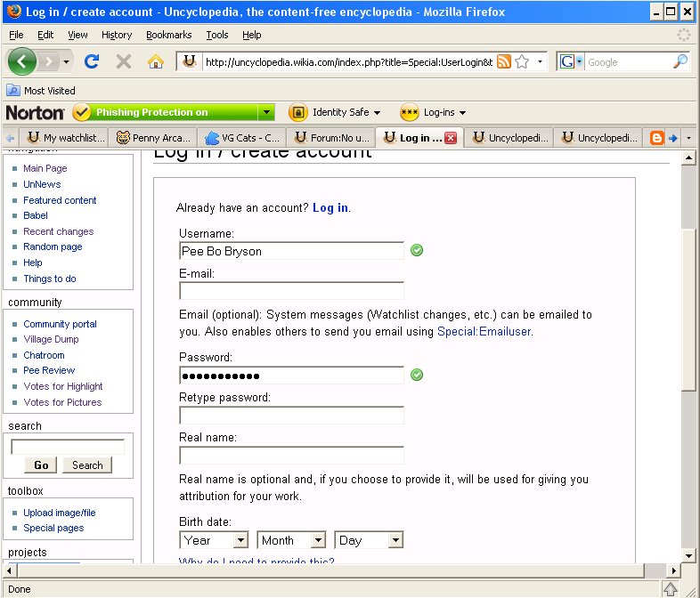The height and width of the screenshot is (598, 700).
Task: Click the Google search input box
Action: click(628, 62)
